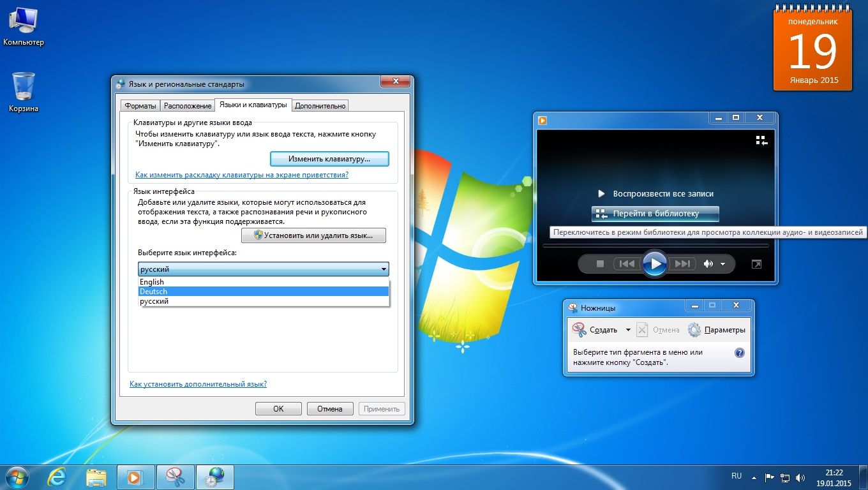Switch to Windows Media Player taskbar button
This screenshot has width=868, height=490.
point(136,477)
